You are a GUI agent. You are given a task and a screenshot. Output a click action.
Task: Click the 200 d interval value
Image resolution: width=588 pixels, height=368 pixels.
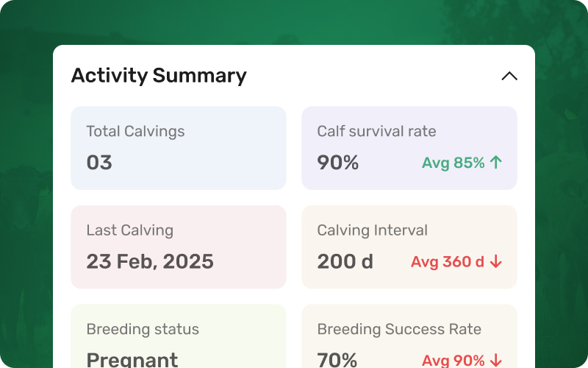pos(345,261)
